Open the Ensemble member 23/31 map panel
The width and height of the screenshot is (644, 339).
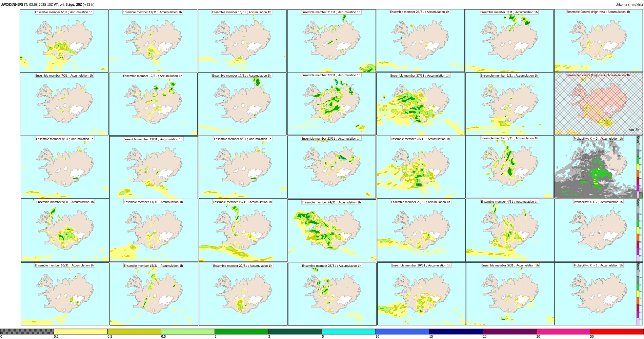coord(331,167)
